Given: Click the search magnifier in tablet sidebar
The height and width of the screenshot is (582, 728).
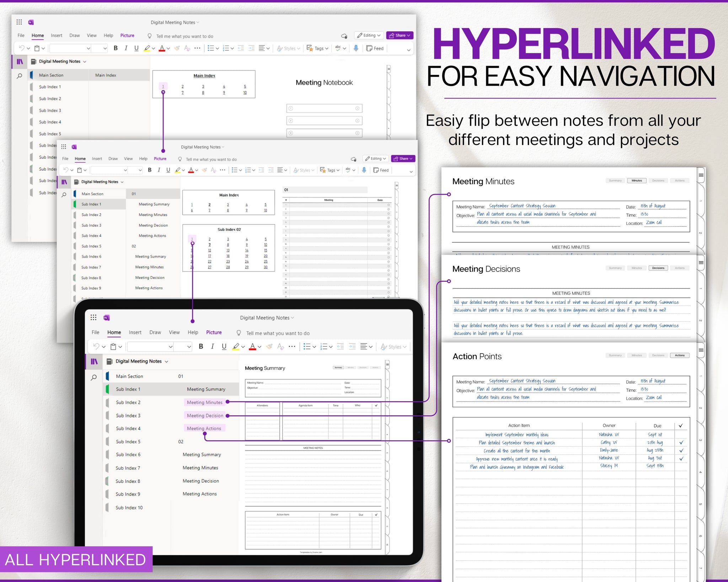Looking at the screenshot, I should point(94,377).
